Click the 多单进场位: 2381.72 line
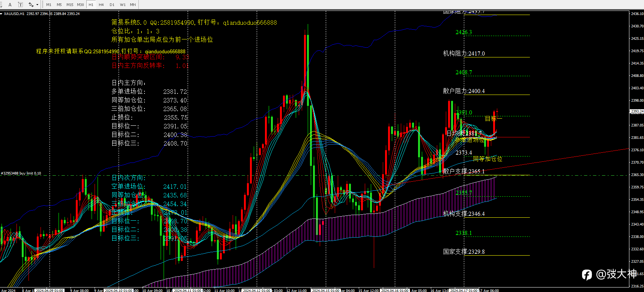644x292 pixels. [149, 92]
